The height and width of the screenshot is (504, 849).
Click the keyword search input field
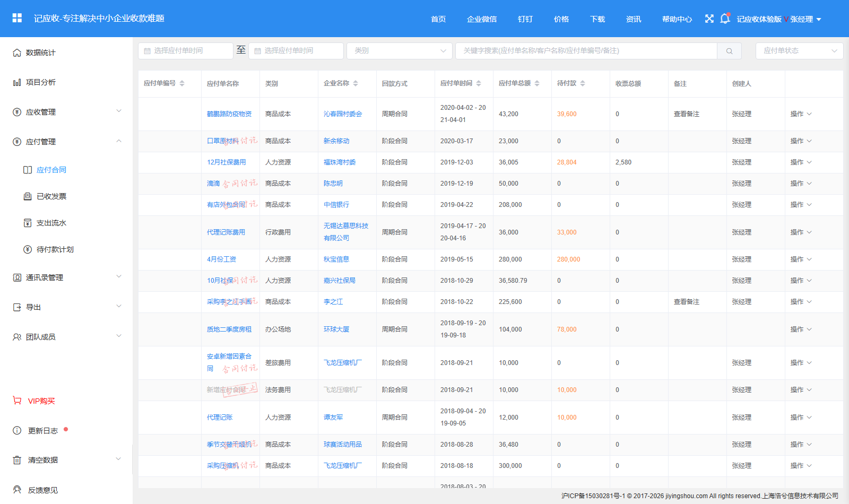586,51
